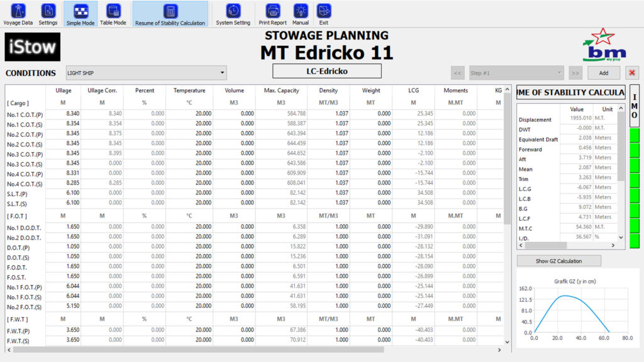Switch to Simple Mode view
The image size is (644, 362).
(80, 14)
